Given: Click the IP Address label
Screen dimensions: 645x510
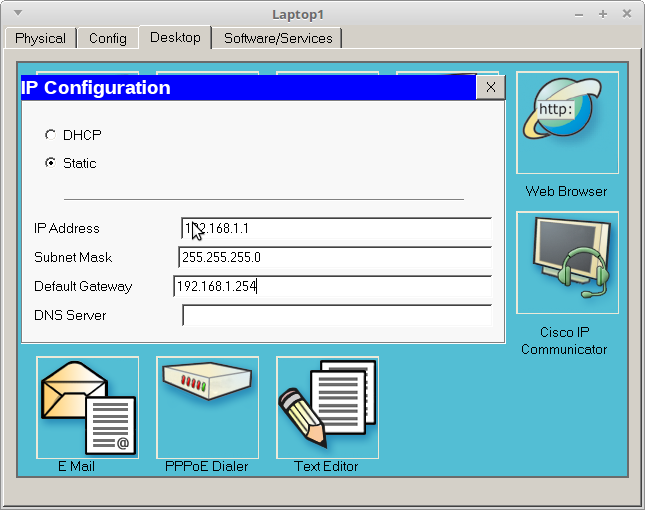Looking at the screenshot, I should point(67,228).
